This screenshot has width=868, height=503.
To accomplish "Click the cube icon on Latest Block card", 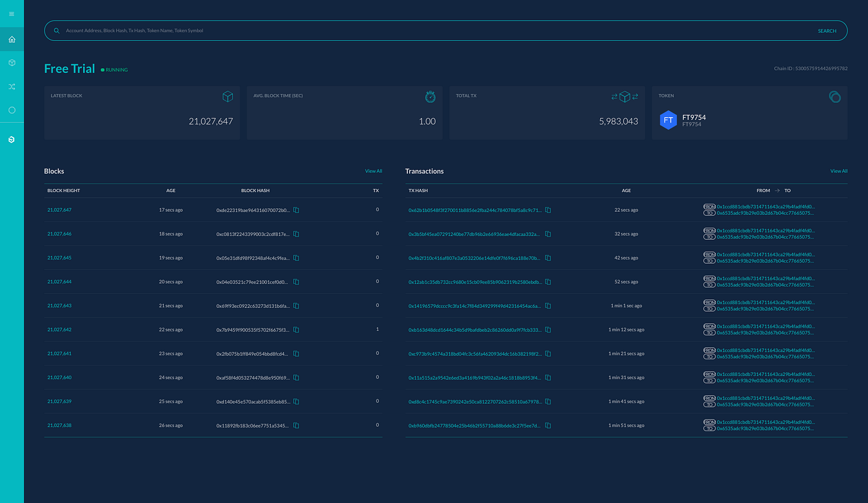I will click(x=228, y=97).
